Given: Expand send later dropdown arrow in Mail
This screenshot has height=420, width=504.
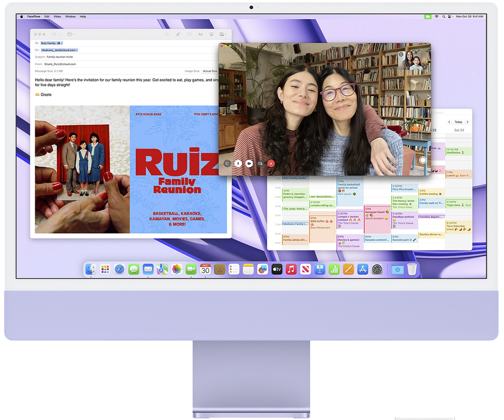Looking at the screenshot, I should 61,34.
